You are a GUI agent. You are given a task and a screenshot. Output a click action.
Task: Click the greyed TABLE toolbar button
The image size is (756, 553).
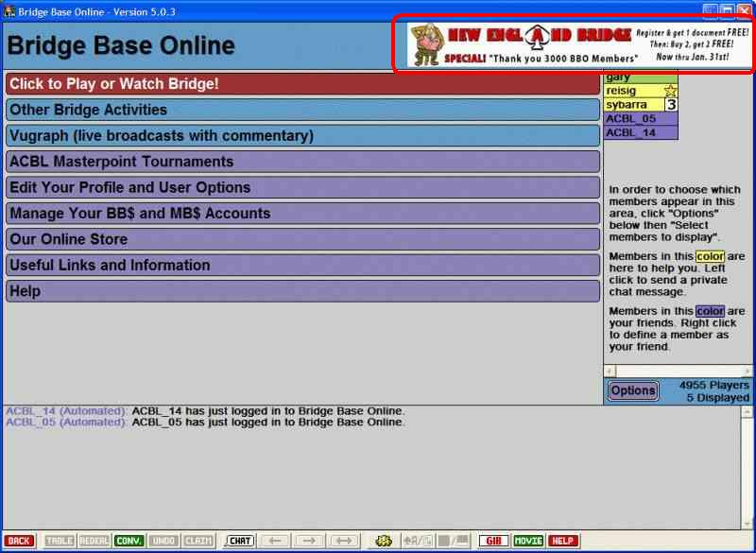point(60,541)
